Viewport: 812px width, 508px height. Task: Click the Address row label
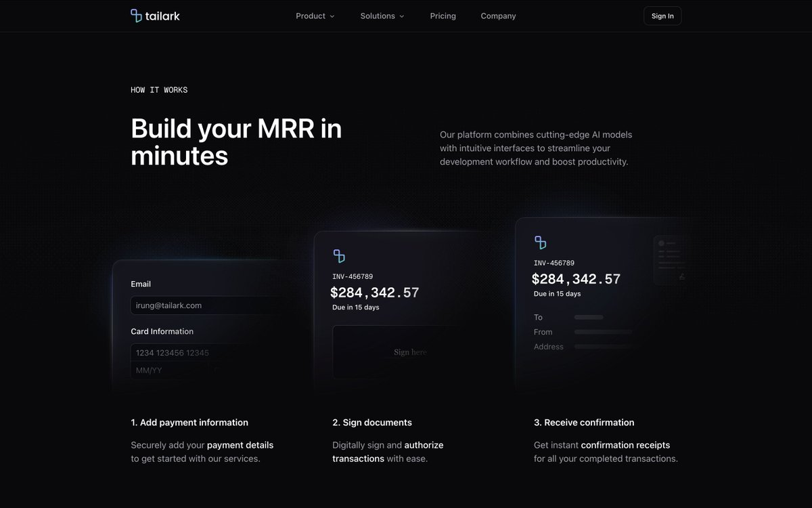pos(549,347)
